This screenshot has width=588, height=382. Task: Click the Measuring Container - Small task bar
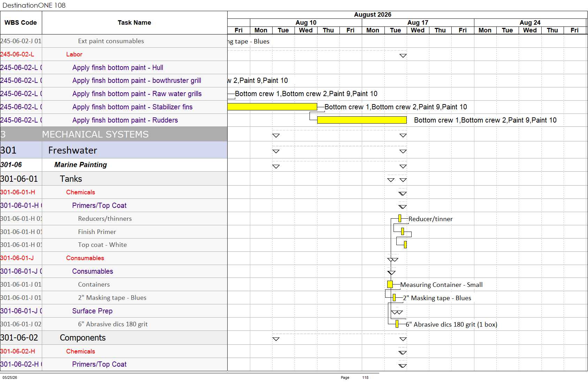click(390, 284)
